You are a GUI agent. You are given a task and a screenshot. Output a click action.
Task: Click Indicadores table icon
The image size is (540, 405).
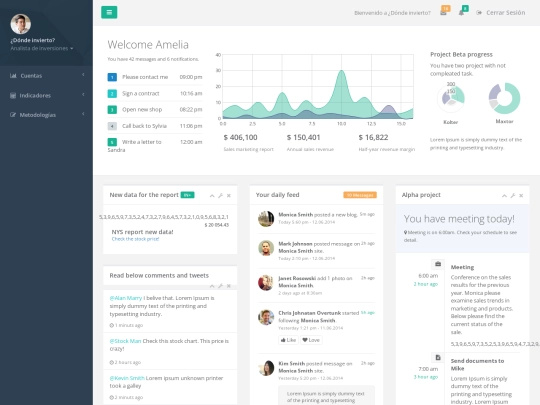(13, 95)
